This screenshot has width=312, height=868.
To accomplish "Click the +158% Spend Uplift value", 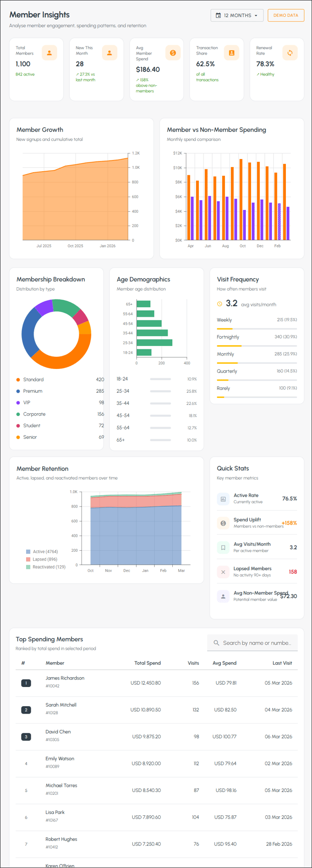I will (289, 523).
